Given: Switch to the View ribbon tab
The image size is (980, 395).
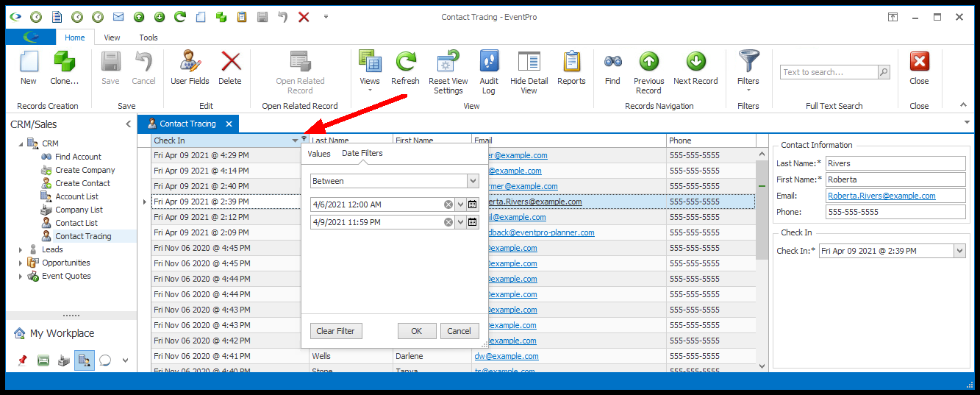Looking at the screenshot, I should [112, 38].
